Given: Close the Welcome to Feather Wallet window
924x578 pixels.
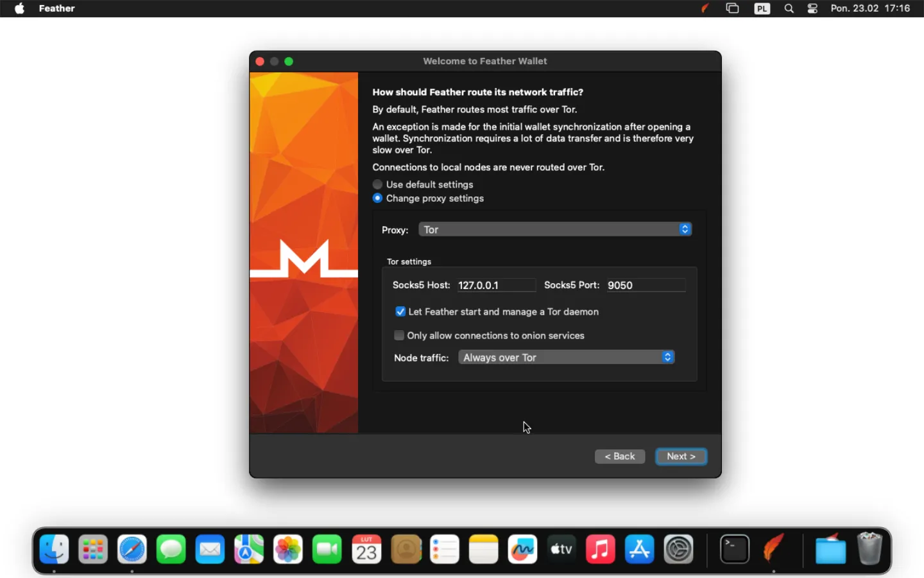Looking at the screenshot, I should (x=260, y=62).
